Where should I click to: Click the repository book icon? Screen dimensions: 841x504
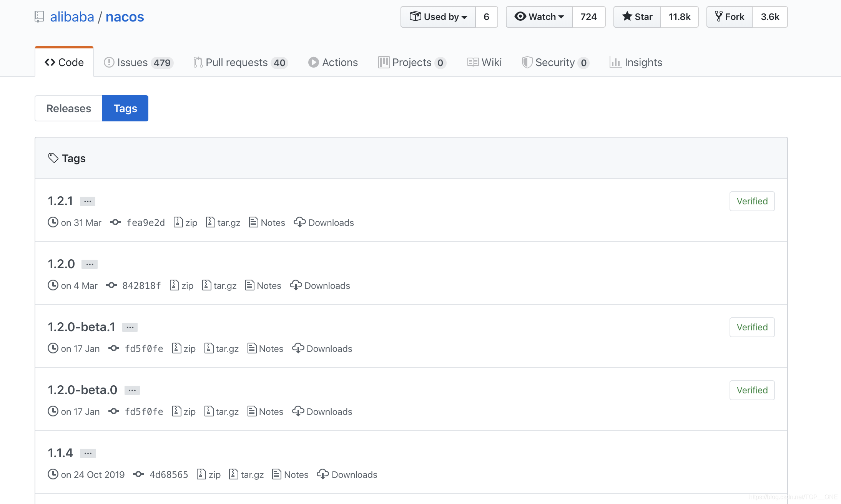pos(39,17)
